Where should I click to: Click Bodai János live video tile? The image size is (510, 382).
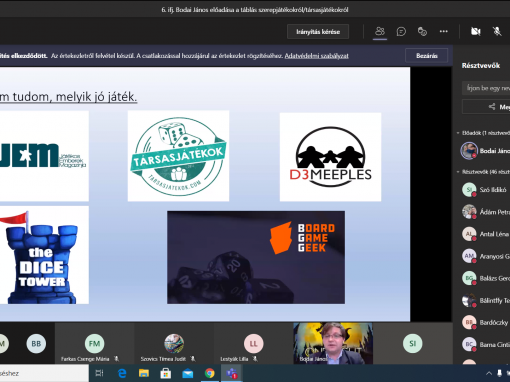[x=333, y=343]
